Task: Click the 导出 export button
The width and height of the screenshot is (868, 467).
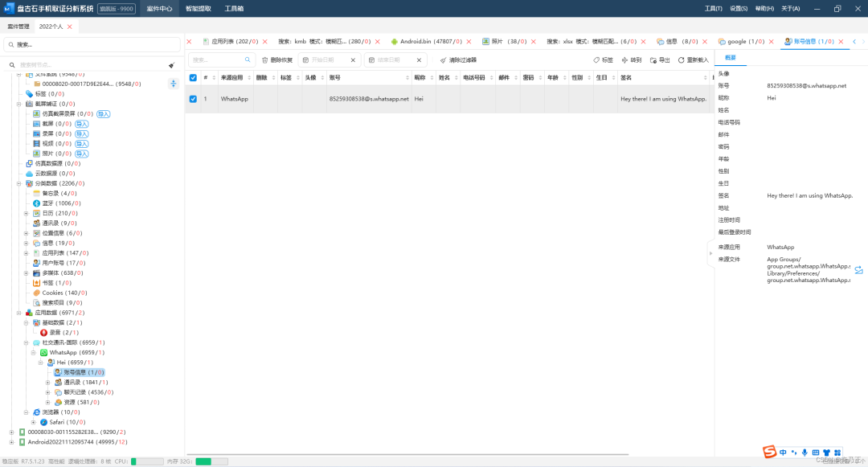Action: pos(660,59)
